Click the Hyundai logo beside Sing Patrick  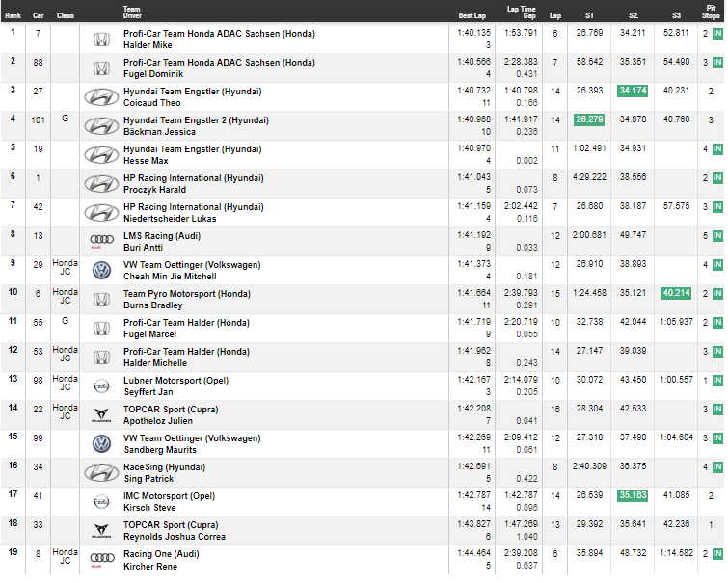tap(101, 473)
